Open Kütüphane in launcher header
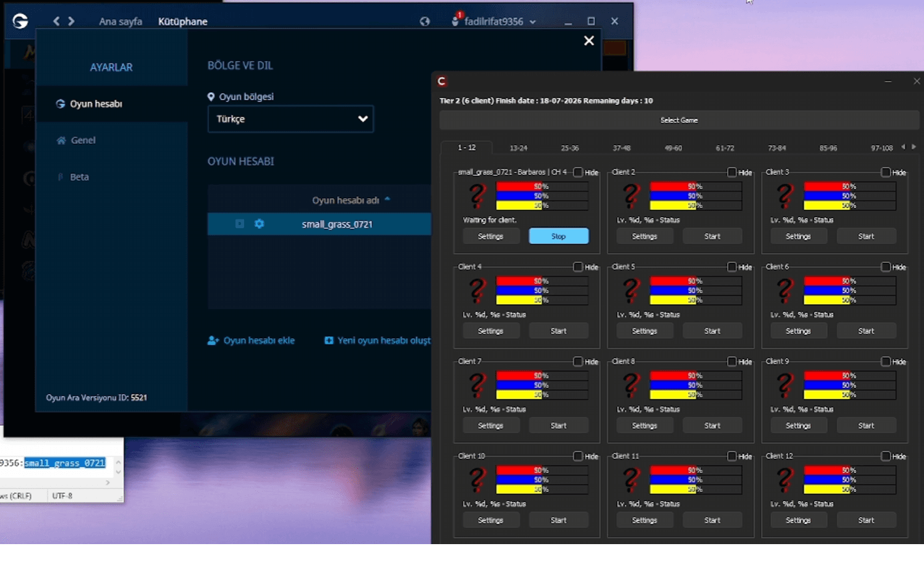924x567 pixels. (183, 21)
